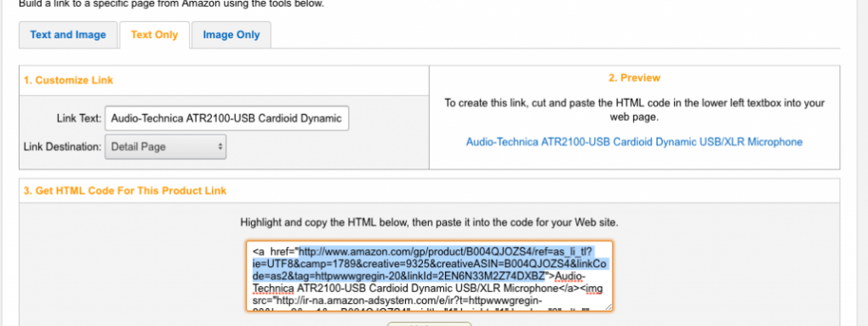The image size is (868, 326).
Task: Click the resize grip of the HTML textbox
Action: click(x=608, y=306)
